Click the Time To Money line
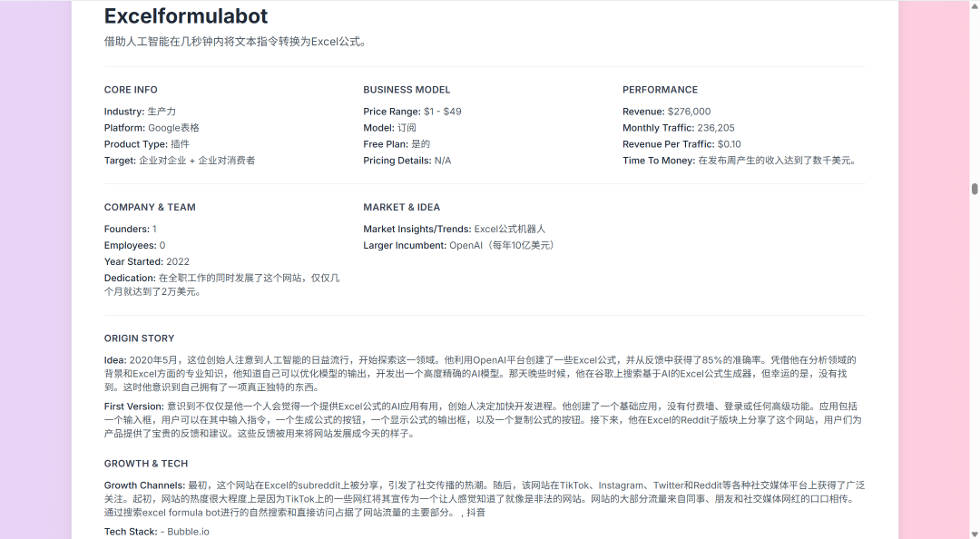Viewport: 980px width, 539px height. pos(740,160)
